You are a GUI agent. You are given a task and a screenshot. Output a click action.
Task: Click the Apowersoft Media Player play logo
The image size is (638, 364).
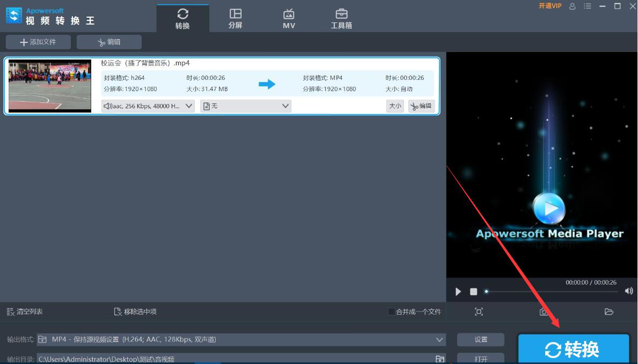(x=549, y=209)
